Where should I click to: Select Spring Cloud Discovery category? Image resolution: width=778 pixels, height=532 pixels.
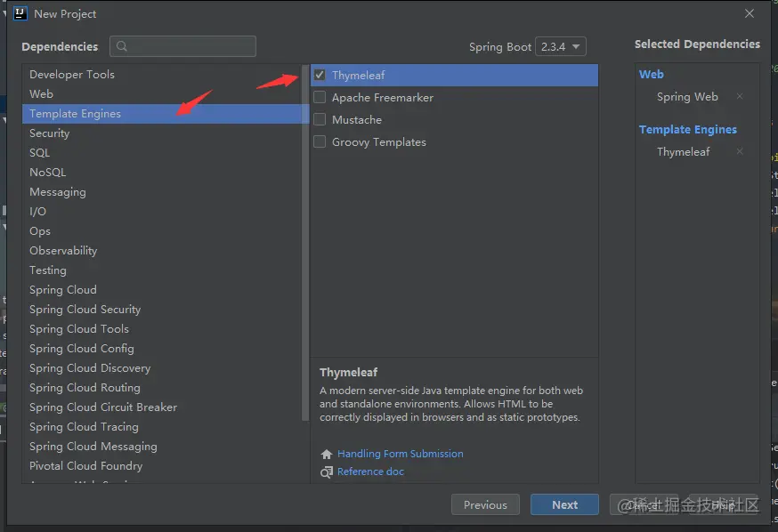point(162,368)
